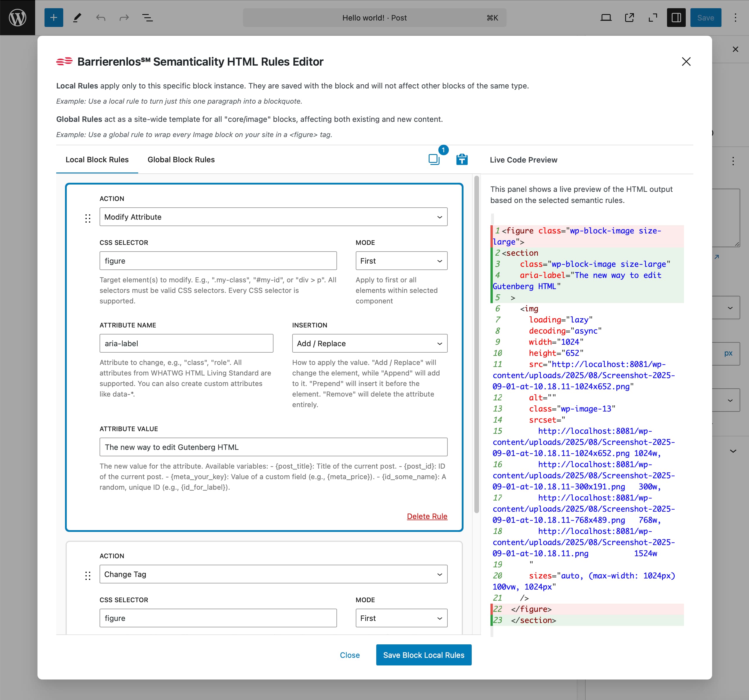The image size is (749, 700).
Task: Click the WordPress logo
Action: (x=17, y=17)
